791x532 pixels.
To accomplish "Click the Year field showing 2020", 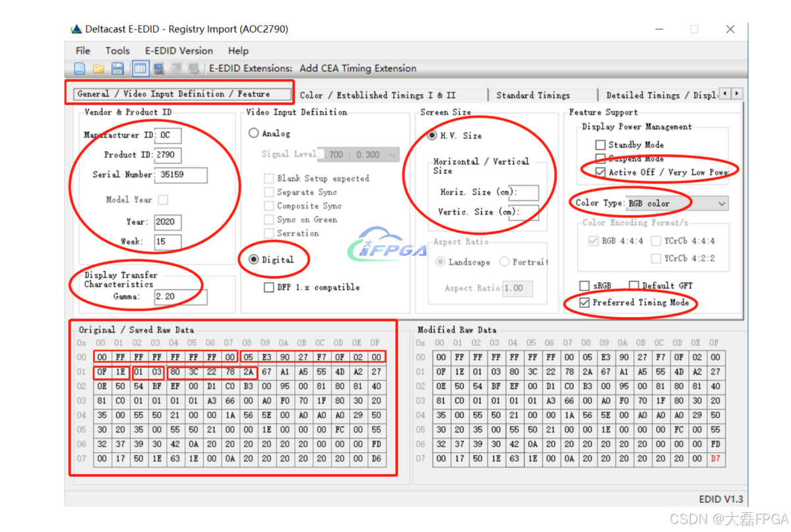I will tap(168, 222).
